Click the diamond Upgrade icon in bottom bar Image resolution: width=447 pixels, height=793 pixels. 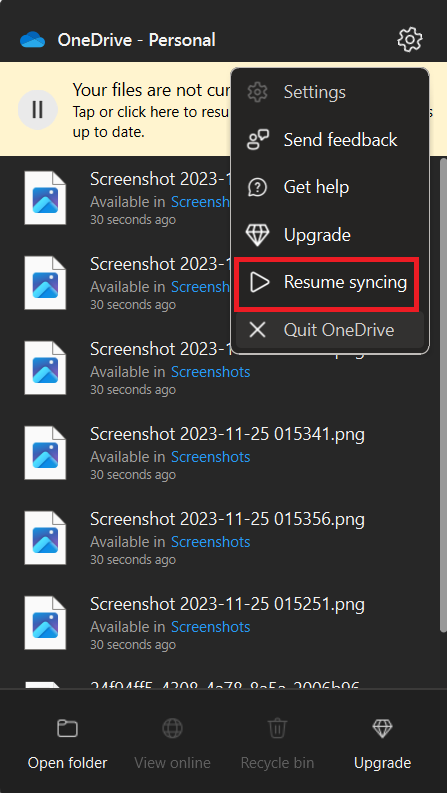pyautogui.click(x=382, y=729)
